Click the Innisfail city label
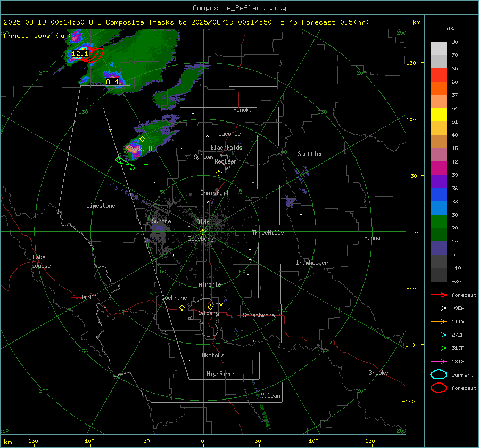This screenshot has width=479, height=448. pyautogui.click(x=214, y=193)
